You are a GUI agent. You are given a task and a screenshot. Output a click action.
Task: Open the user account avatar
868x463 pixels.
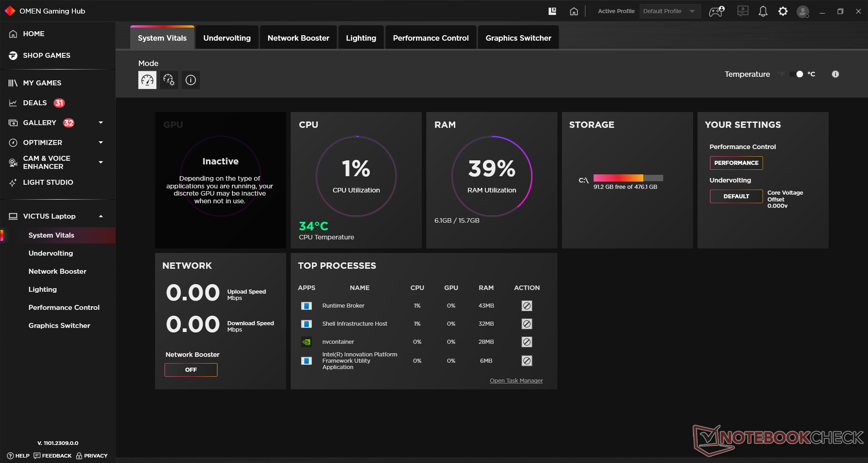[803, 11]
